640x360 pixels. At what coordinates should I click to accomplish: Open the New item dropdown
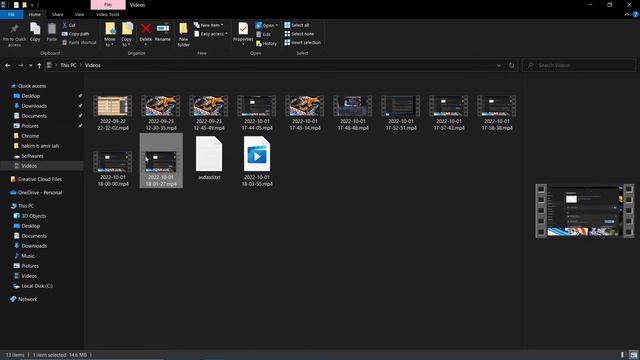click(209, 25)
